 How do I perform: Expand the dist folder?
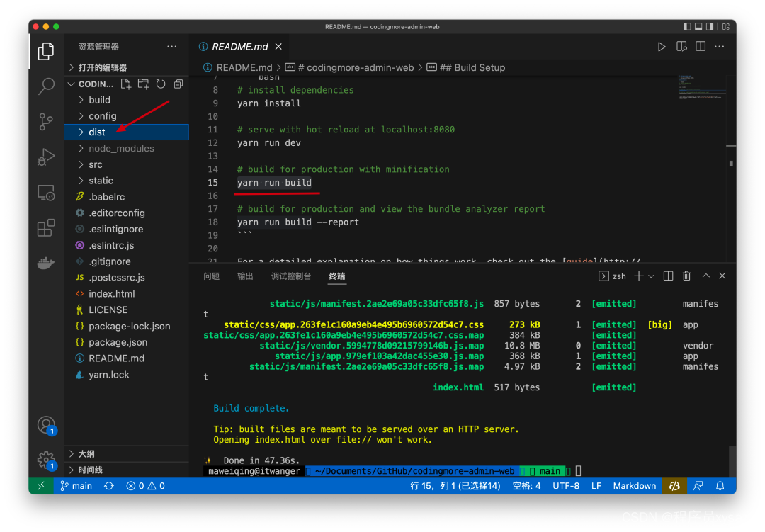point(126,132)
